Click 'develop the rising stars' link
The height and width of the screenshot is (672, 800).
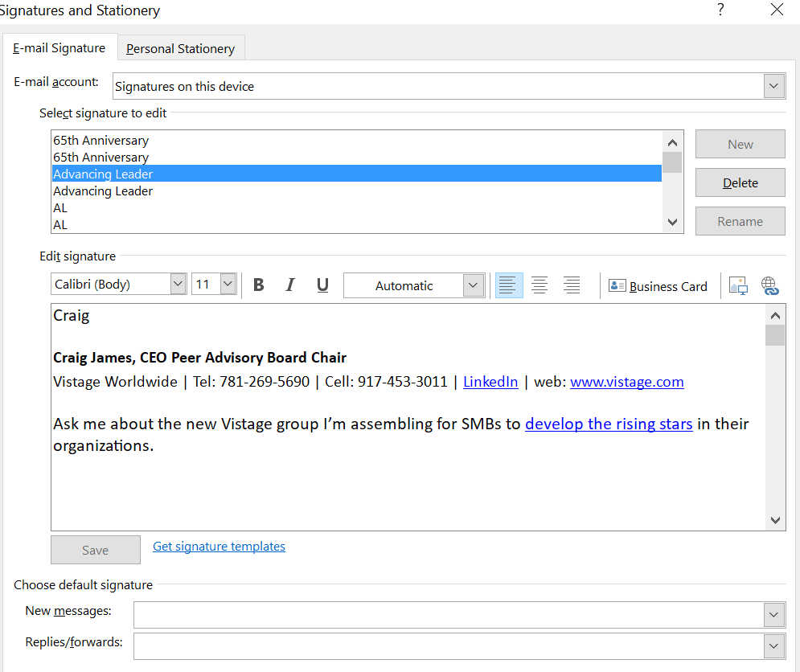click(x=609, y=424)
